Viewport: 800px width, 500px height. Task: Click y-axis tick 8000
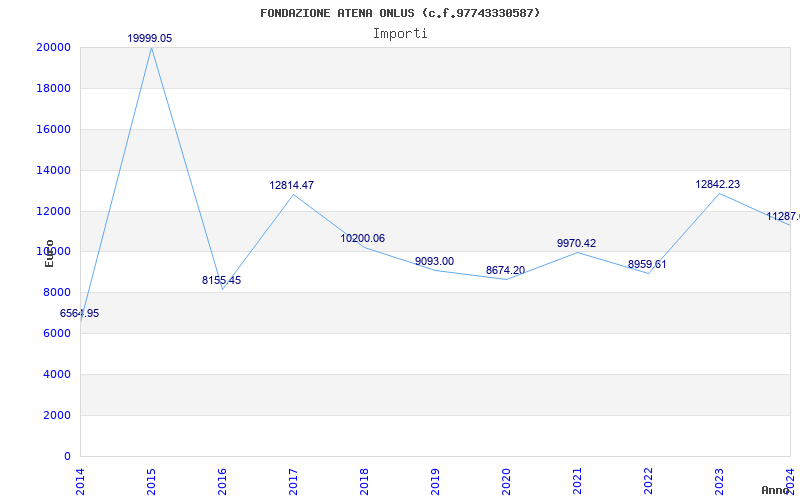click(56, 292)
